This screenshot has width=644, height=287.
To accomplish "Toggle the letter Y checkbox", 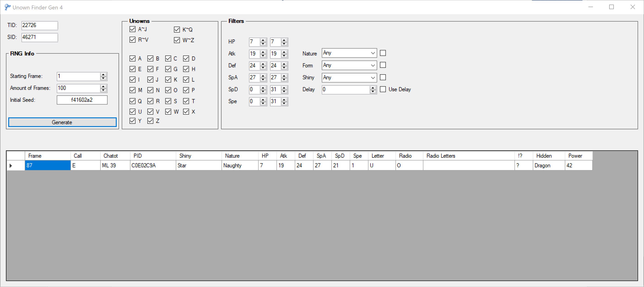I will coord(133,121).
